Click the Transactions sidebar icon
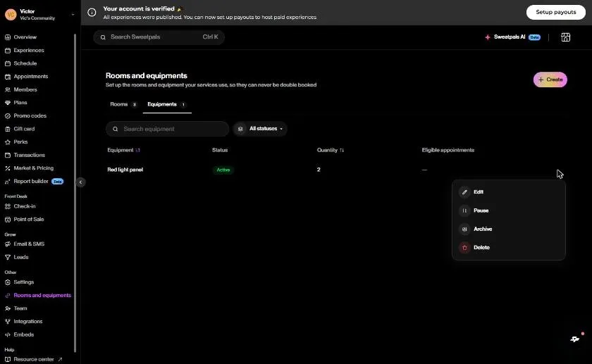Screen dimensions: 592x364 [8, 155]
